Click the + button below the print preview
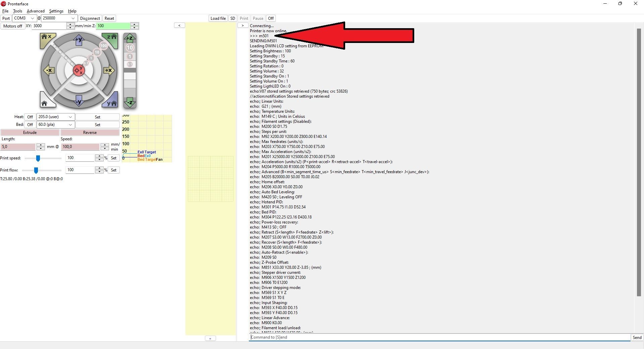 point(210,338)
